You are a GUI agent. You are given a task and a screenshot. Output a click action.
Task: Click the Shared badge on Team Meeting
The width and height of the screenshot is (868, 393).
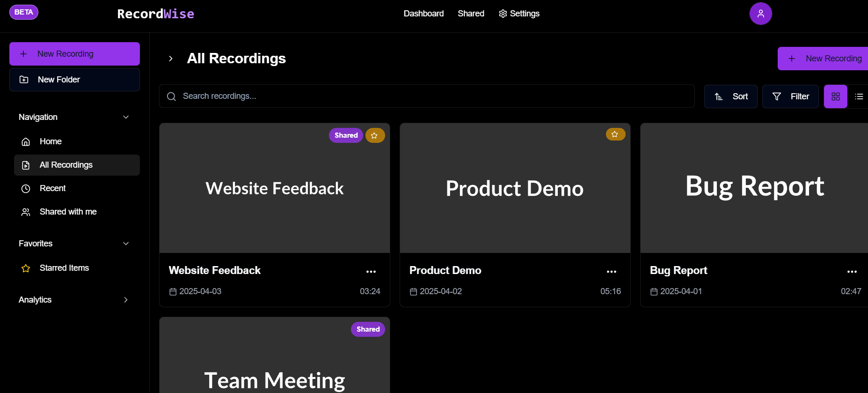tap(368, 329)
